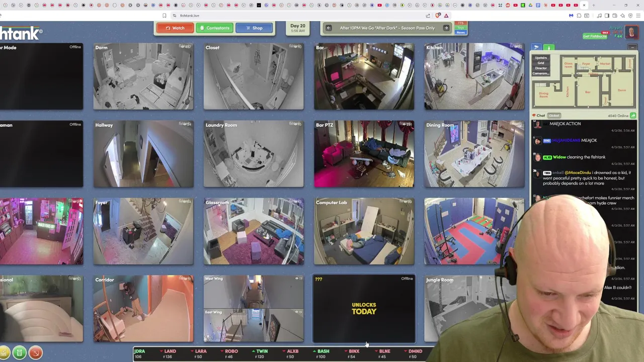This screenshot has height=362, width=644.
Task: Open Corridor camera feed
Action: click(143, 309)
